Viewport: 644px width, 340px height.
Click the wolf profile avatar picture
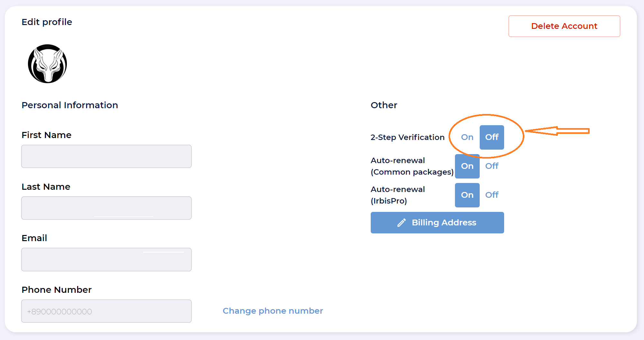click(x=48, y=64)
